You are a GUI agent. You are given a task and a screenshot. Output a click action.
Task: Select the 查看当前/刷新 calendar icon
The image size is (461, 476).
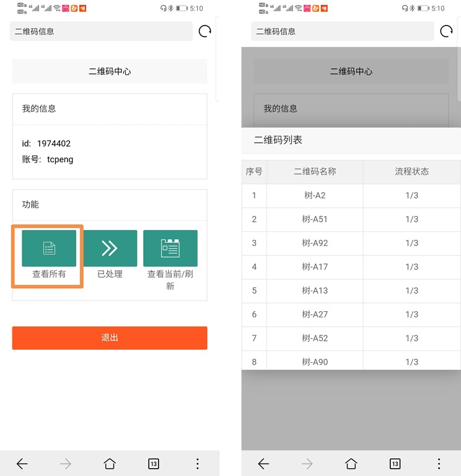(x=170, y=249)
